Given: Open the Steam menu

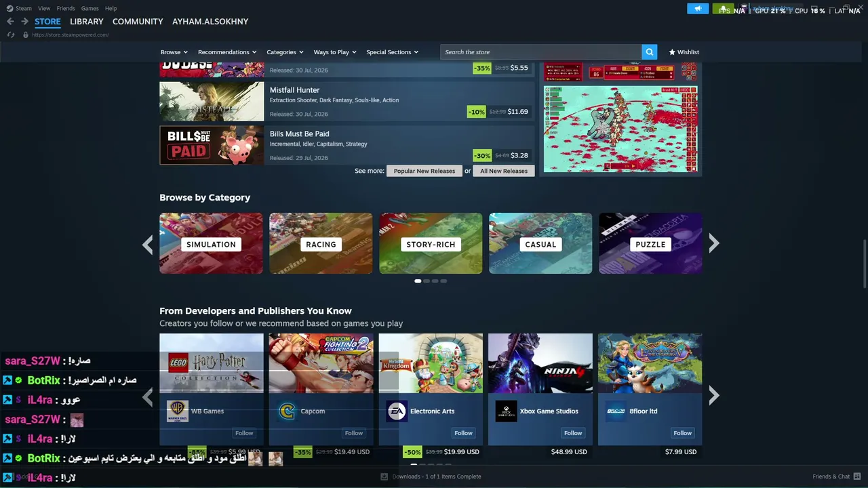Looking at the screenshot, I should tap(24, 8).
